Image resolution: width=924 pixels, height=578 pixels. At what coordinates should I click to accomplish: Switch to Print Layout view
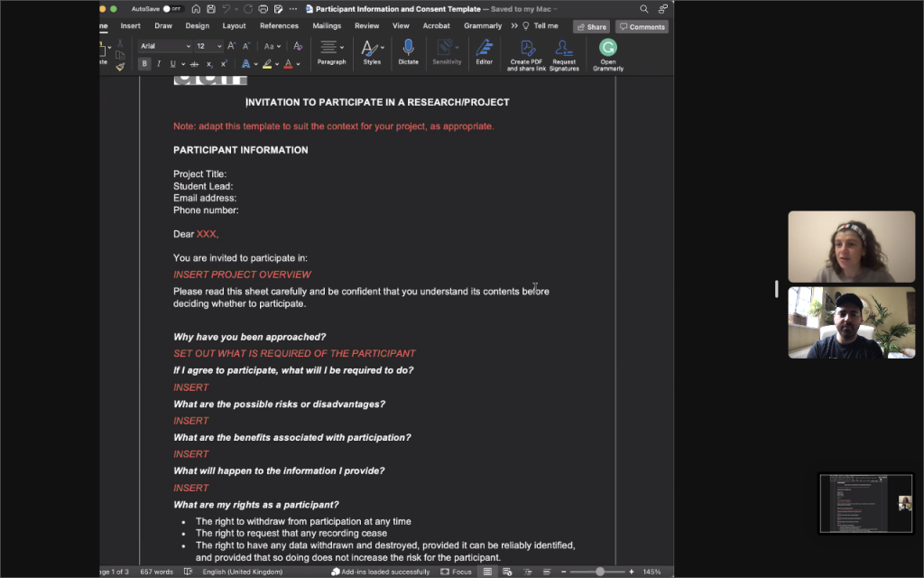pyautogui.click(x=487, y=572)
